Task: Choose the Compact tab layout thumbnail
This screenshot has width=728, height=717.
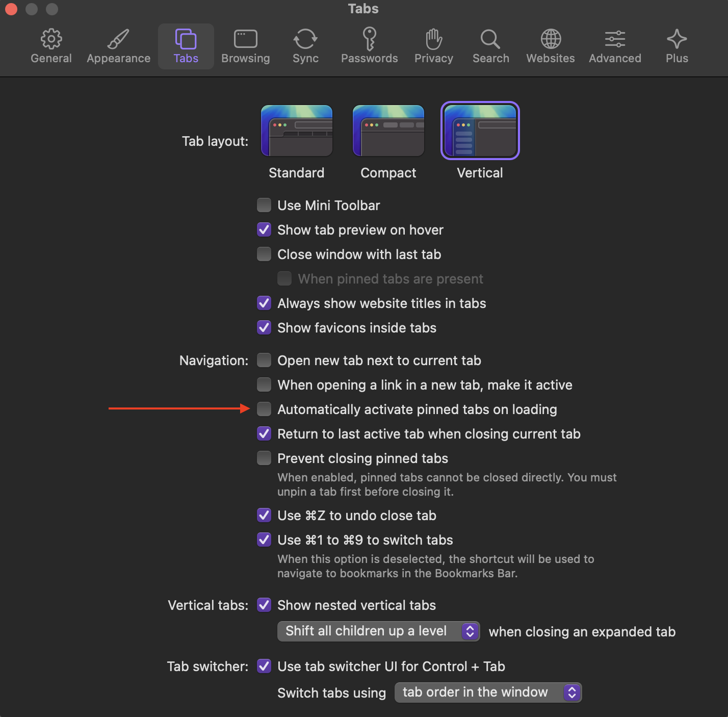Action: pyautogui.click(x=388, y=131)
